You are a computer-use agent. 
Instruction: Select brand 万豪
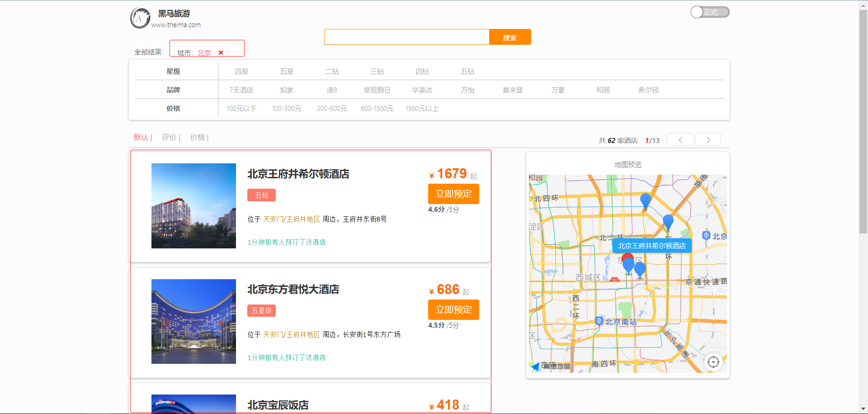558,90
